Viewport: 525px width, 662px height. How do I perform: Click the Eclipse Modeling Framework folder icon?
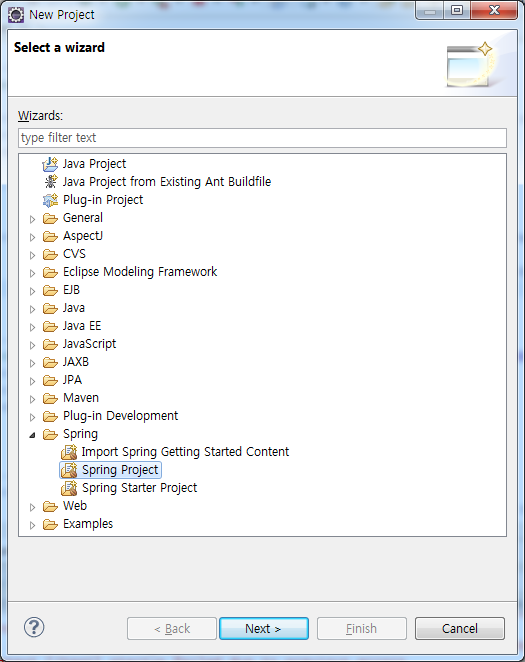(50, 272)
